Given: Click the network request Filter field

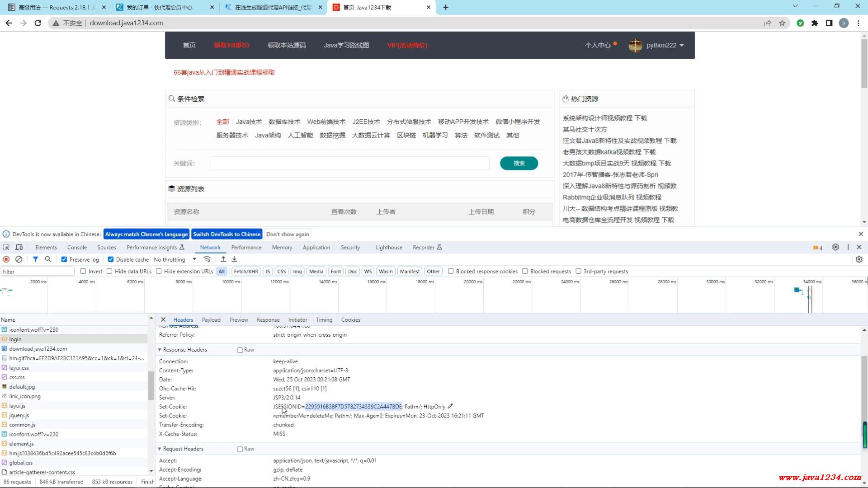Looking at the screenshot, I should pos(38,271).
